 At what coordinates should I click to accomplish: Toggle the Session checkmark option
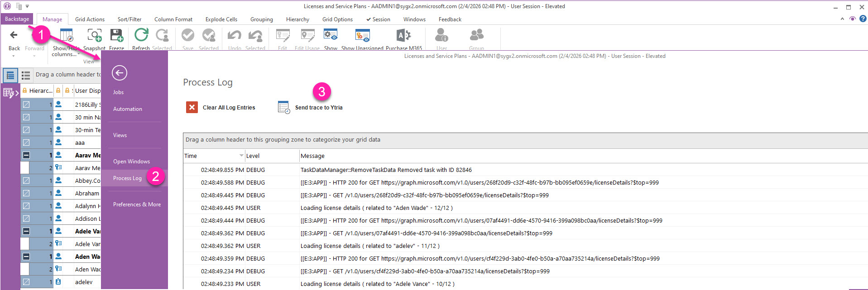point(378,19)
